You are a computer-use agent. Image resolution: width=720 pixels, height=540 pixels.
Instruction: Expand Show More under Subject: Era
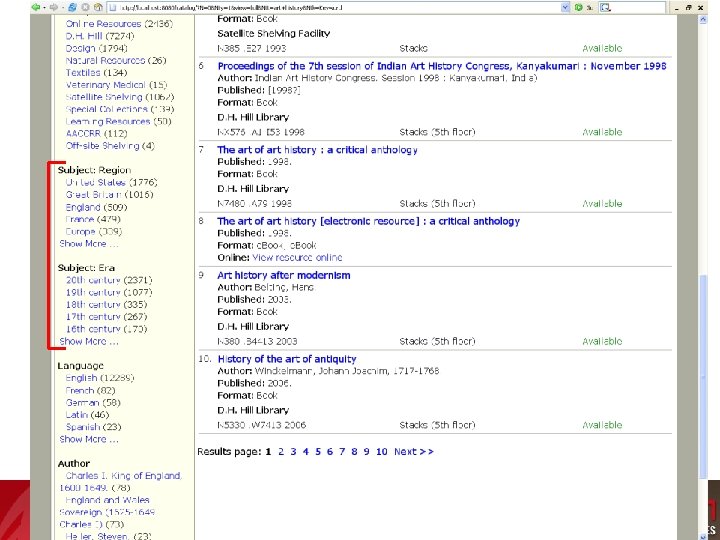pos(89,342)
